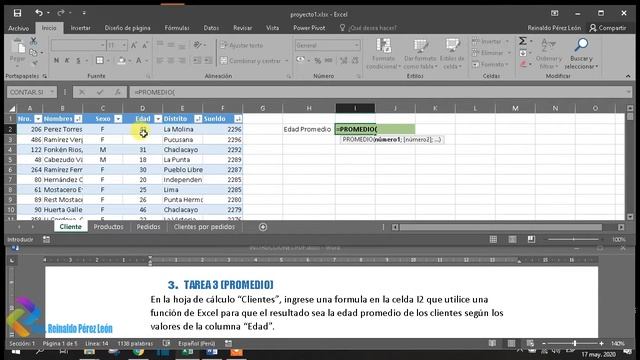
Task: Open the Sexo column filter dropdown
Action: [x=118, y=119]
